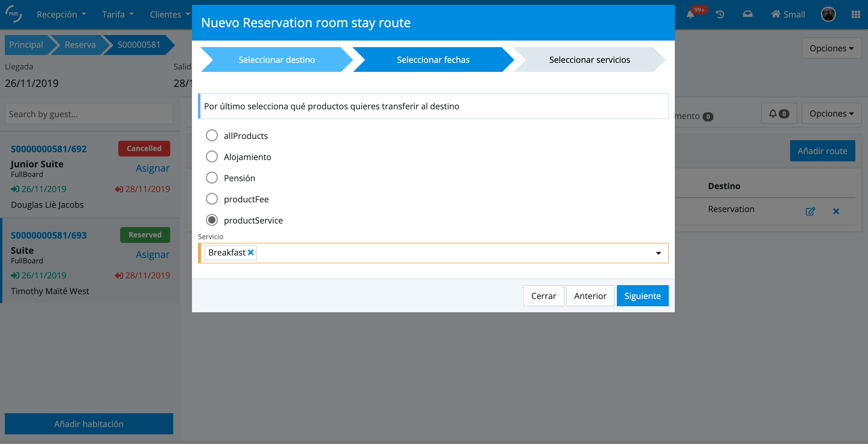Click the Cerrar button
This screenshot has height=444, width=868.
coord(544,296)
